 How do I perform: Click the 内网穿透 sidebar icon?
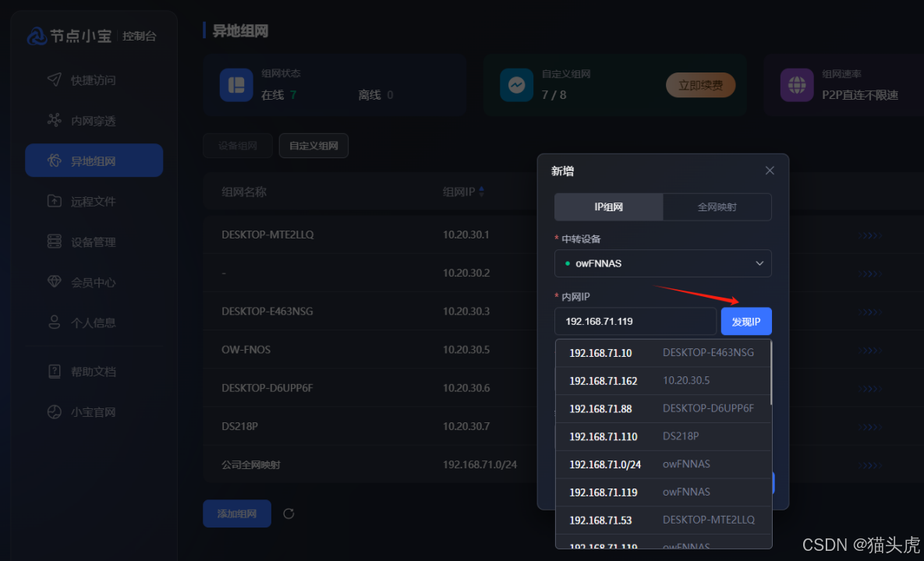[x=54, y=120]
